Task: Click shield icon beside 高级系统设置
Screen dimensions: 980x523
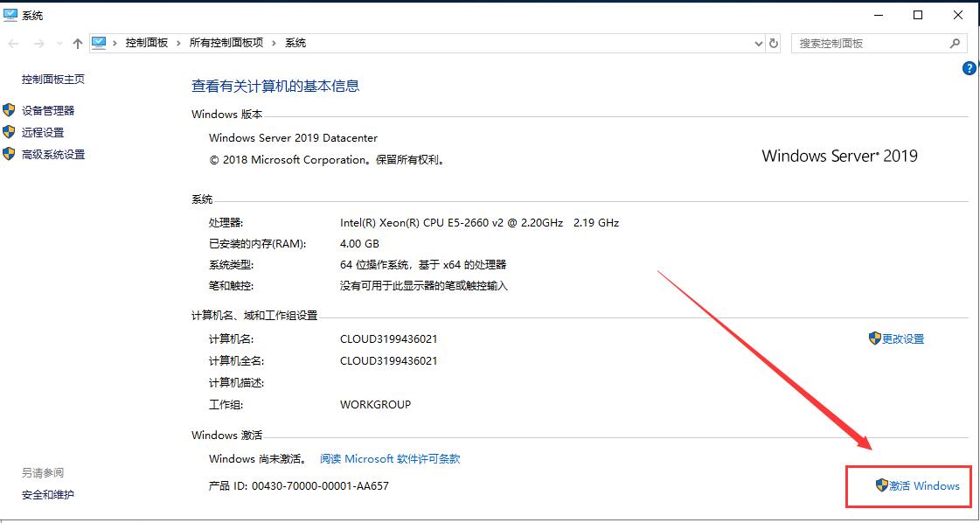Action: (9, 154)
